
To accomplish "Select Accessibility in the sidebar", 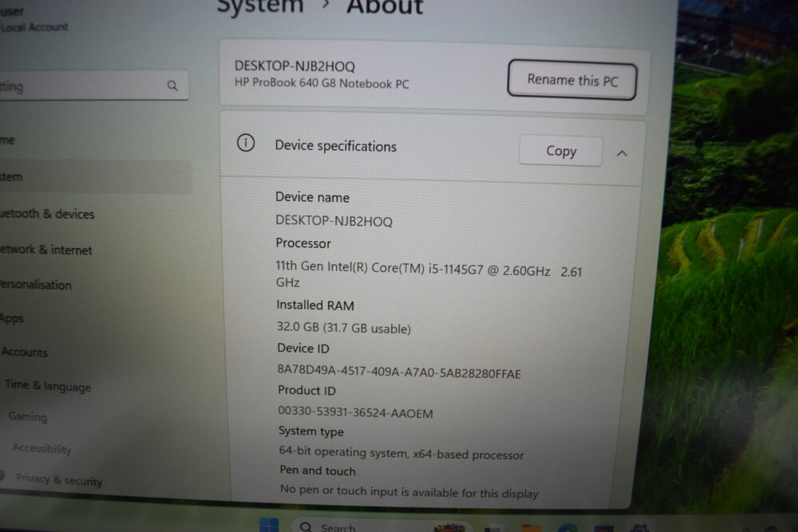I will click(x=41, y=448).
